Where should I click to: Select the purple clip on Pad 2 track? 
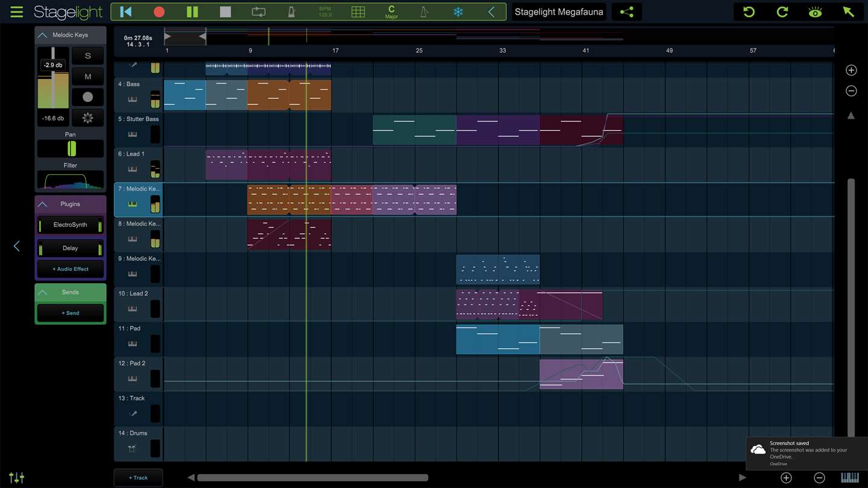[581, 374]
